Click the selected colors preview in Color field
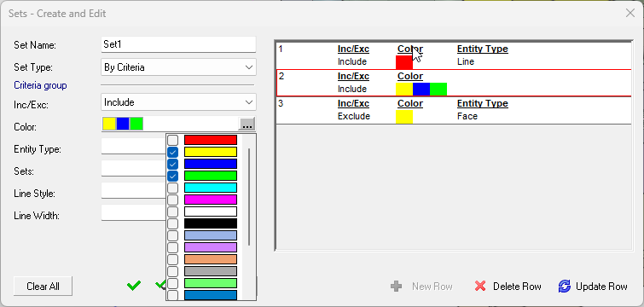Image resolution: width=644 pixels, height=307 pixels. [x=123, y=124]
